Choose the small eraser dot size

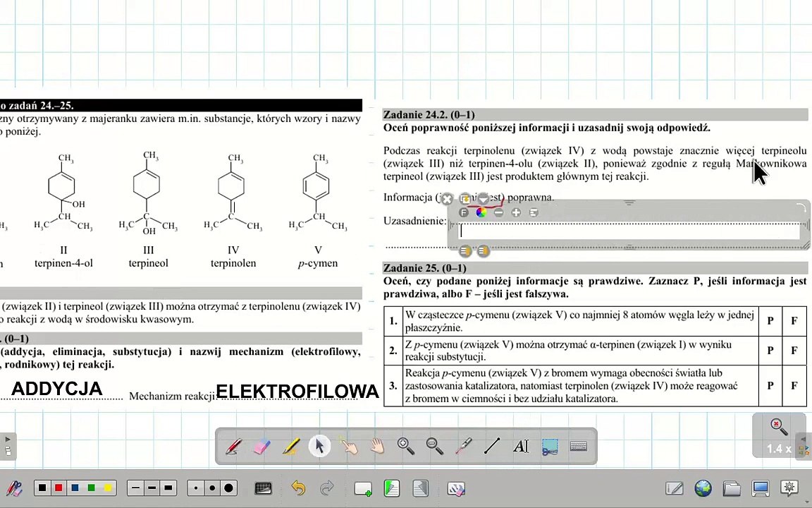196,488
